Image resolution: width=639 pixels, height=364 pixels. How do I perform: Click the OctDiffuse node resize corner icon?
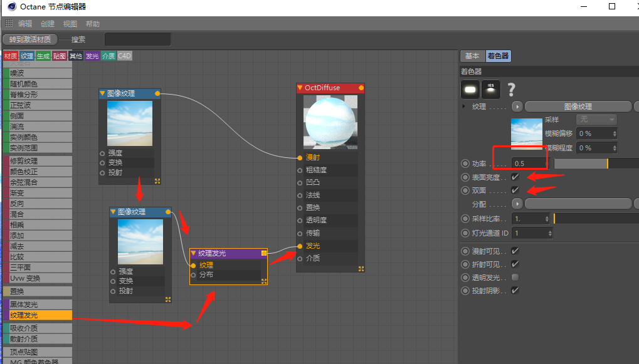361,269
